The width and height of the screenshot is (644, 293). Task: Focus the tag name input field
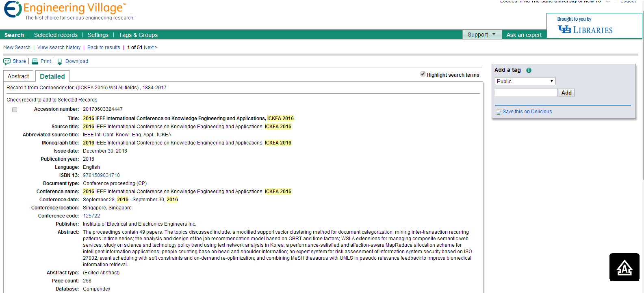(x=526, y=93)
